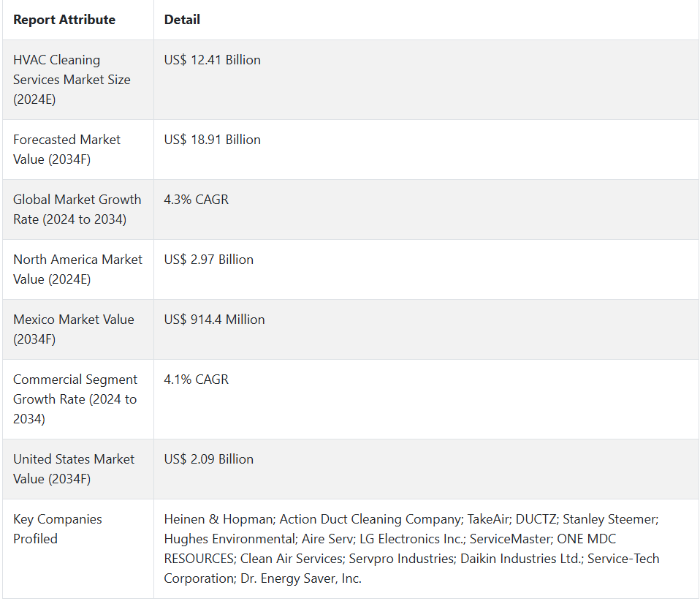Click the US$ 18.91 Billion value
The height and width of the screenshot is (604, 700).
tap(212, 140)
